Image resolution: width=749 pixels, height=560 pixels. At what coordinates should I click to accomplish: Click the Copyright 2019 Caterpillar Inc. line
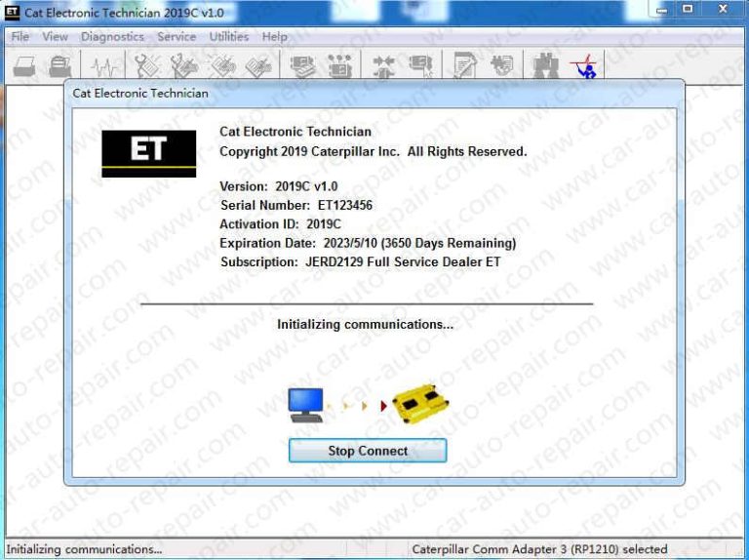(374, 151)
